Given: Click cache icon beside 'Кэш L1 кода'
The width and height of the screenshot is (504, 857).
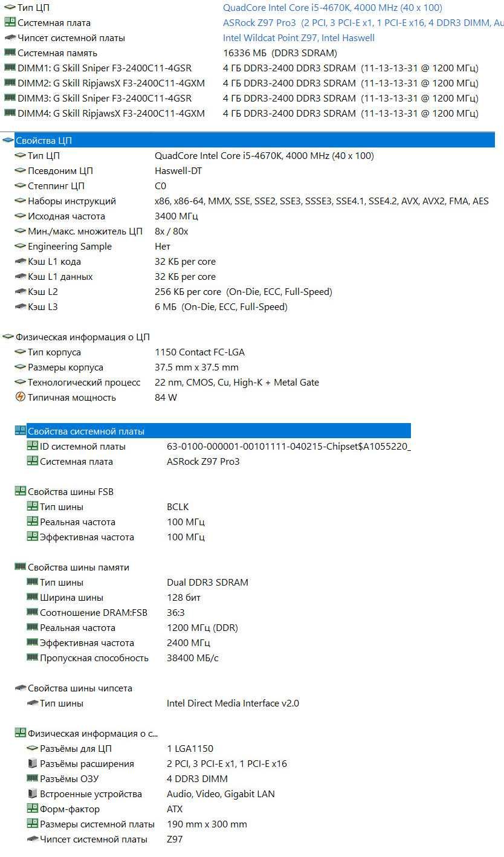Looking at the screenshot, I should (x=20, y=262).
